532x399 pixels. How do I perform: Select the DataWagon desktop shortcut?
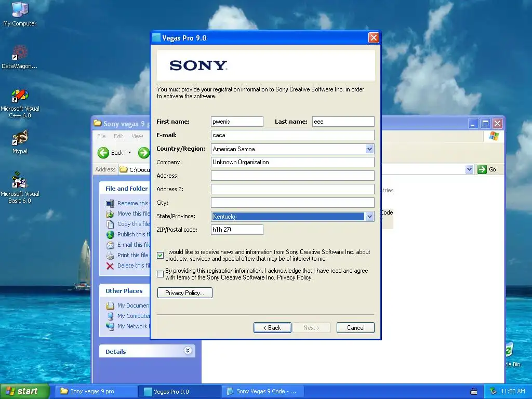click(19, 57)
